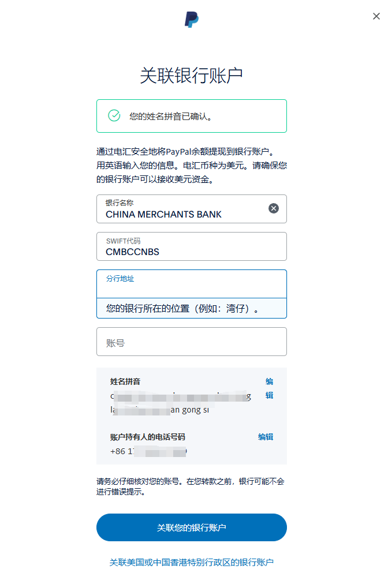This screenshot has width=388, height=588.
Task: Click the green checkmark confirmation icon
Action: coord(114,115)
